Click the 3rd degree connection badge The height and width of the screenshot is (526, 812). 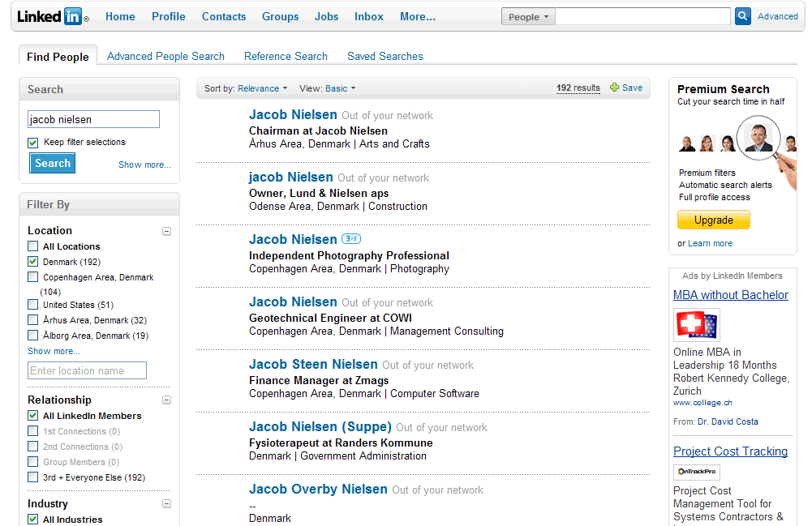click(350, 239)
